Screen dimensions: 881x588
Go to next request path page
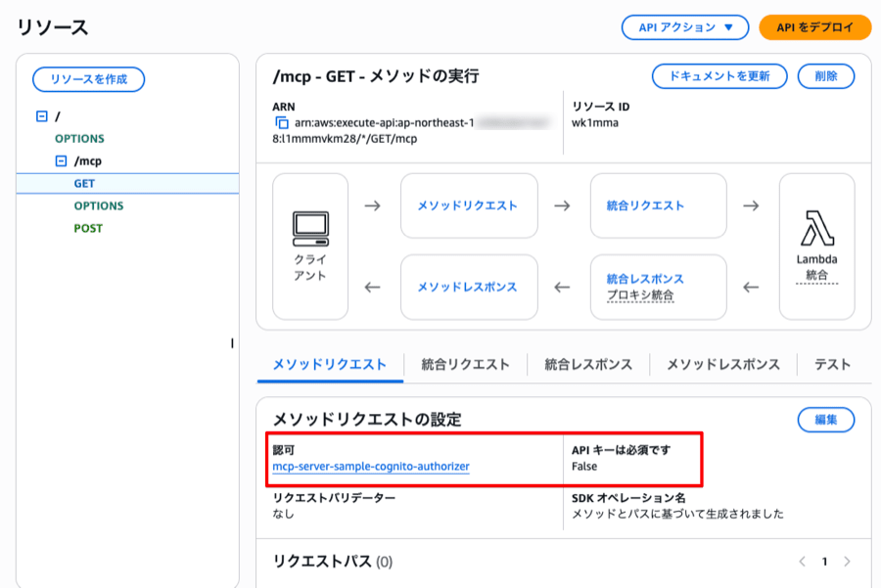847,562
